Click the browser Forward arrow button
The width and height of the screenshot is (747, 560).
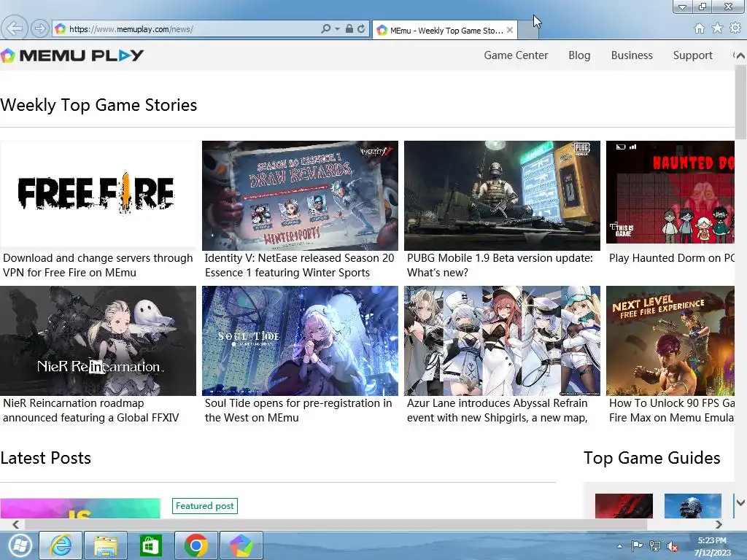40,28
